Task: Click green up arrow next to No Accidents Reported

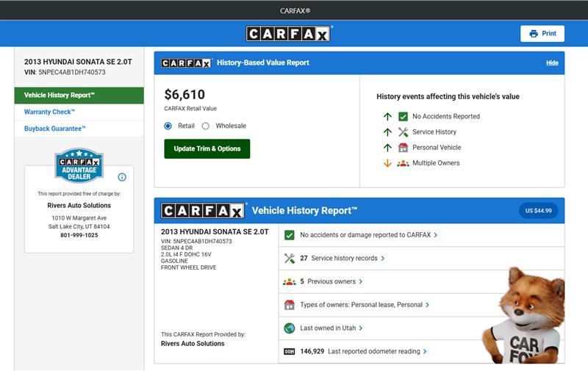Action: [x=387, y=117]
